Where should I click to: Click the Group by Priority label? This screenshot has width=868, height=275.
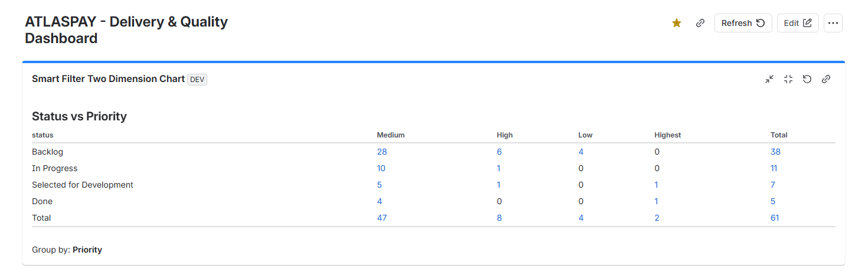click(x=67, y=250)
